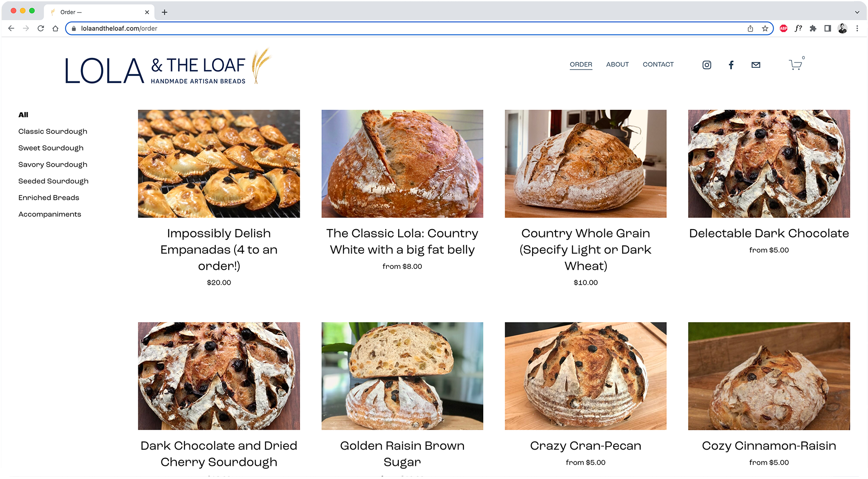Image resolution: width=868 pixels, height=479 pixels.
Task: Click the email envelope icon
Action: pyautogui.click(x=756, y=65)
